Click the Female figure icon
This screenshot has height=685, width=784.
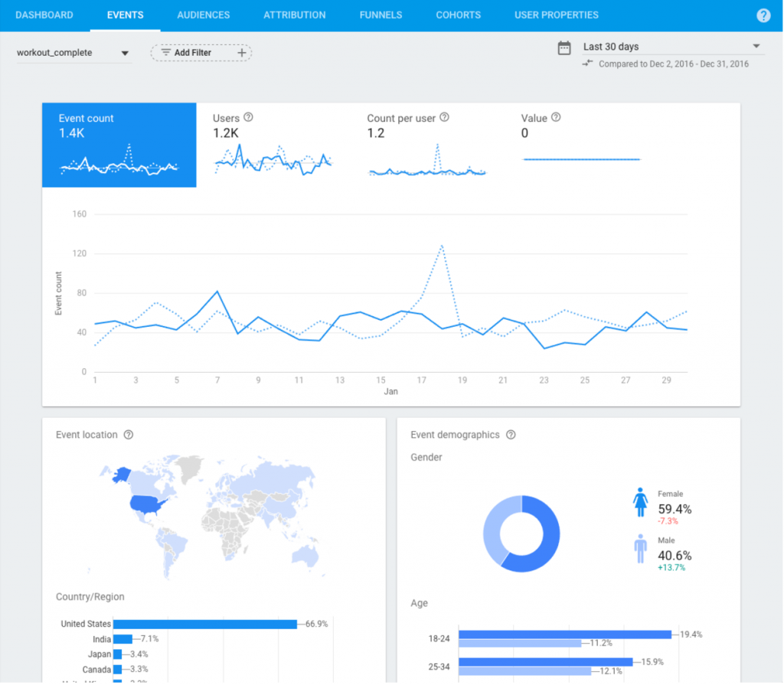coord(640,503)
